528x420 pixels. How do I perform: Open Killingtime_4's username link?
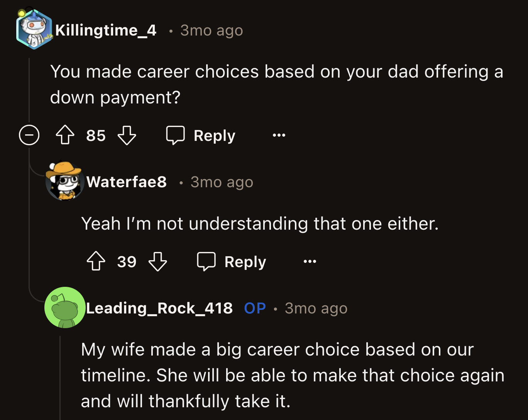[106, 30]
